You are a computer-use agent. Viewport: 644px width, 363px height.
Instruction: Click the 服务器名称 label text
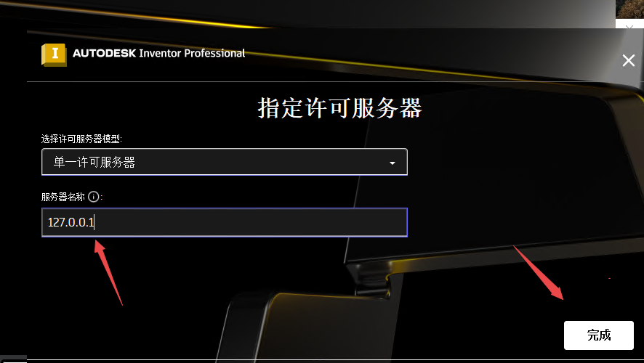coord(63,197)
